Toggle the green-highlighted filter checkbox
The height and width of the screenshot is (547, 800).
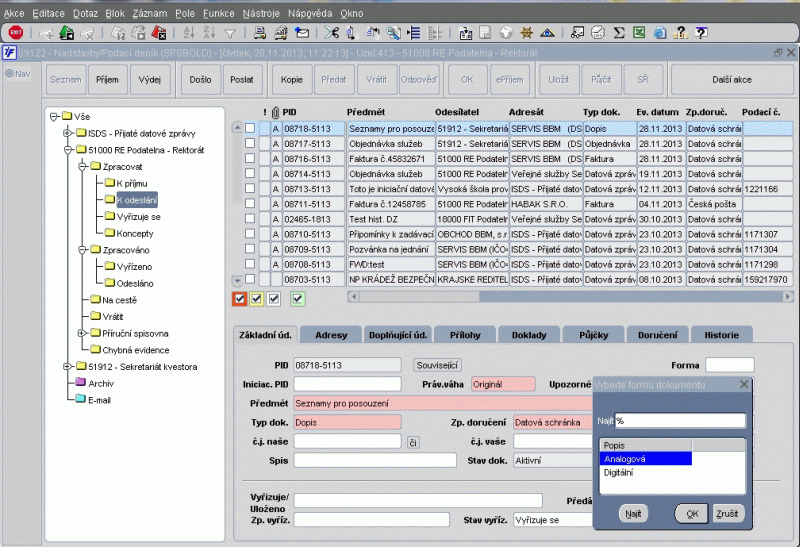(x=297, y=298)
